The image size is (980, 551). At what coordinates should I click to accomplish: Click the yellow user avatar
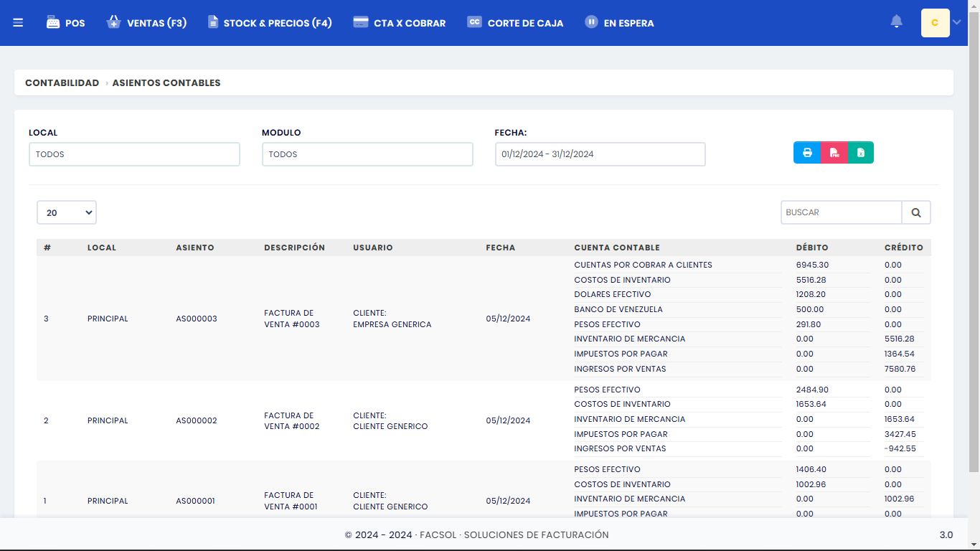pos(935,23)
